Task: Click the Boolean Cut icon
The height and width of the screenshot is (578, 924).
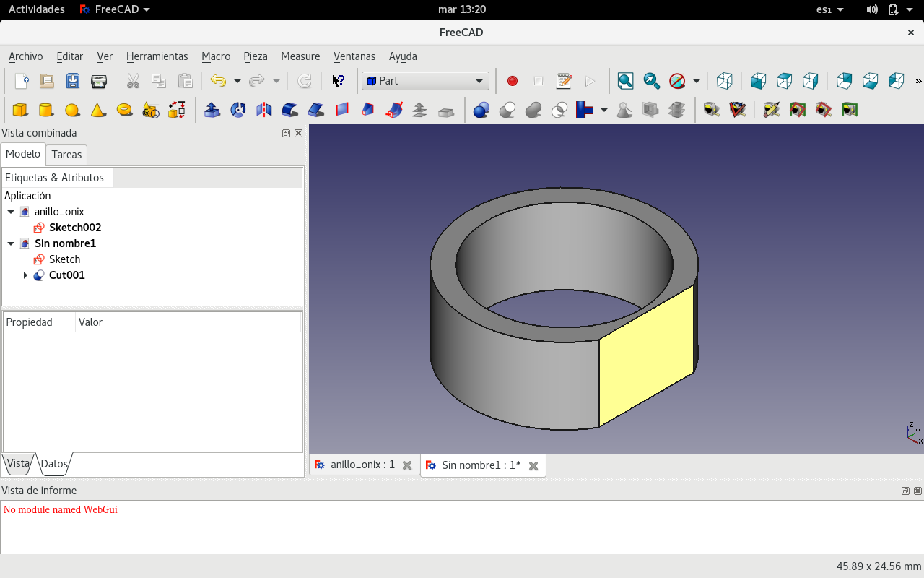Action: [x=507, y=110]
